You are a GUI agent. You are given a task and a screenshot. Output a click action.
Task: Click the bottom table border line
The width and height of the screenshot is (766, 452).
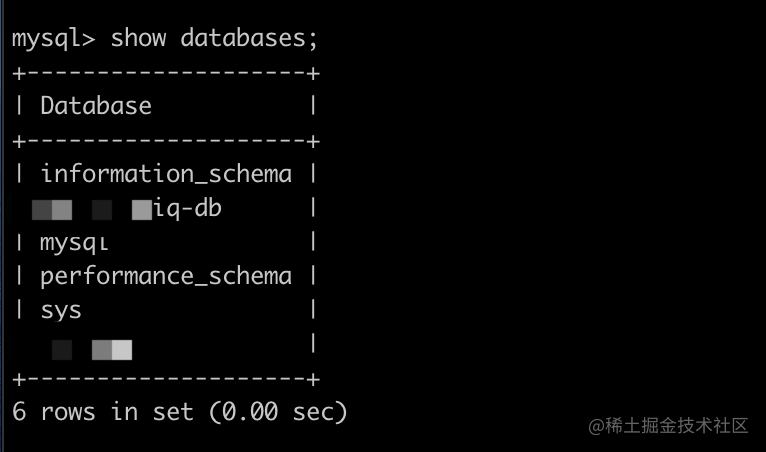[166, 379]
